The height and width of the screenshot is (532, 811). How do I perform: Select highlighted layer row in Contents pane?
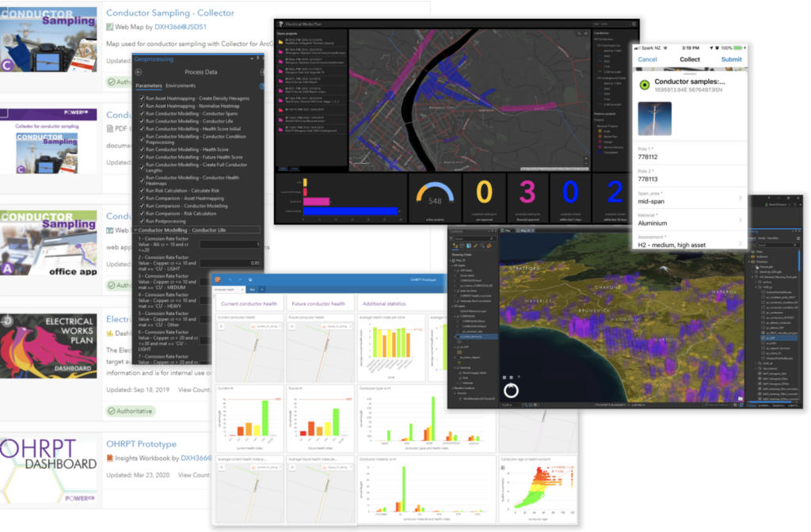[x=475, y=336]
